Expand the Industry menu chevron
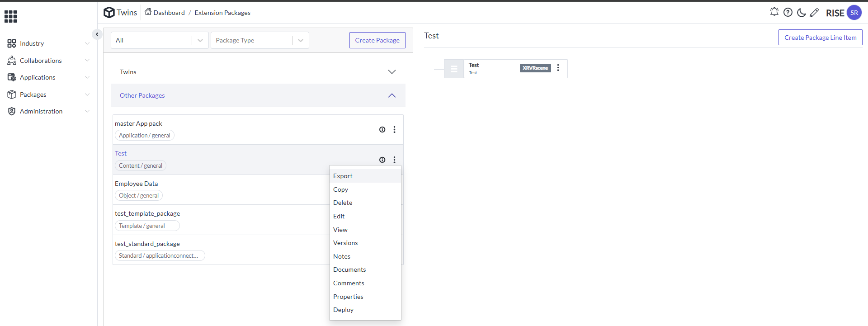The height and width of the screenshot is (326, 868). [87, 43]
